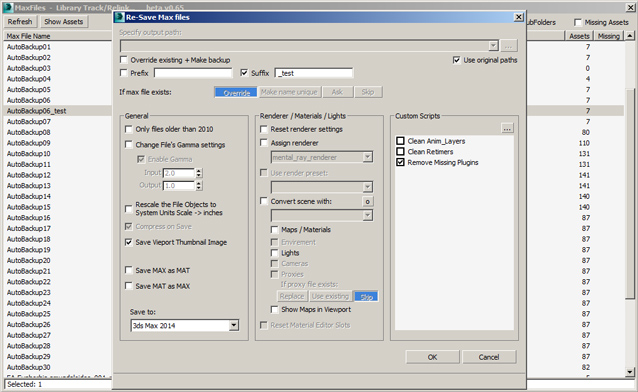The image size is (638, 392).
Task: Toggle the Envirement checkbox
Action: pyautogui.click(x=275, y=242)
